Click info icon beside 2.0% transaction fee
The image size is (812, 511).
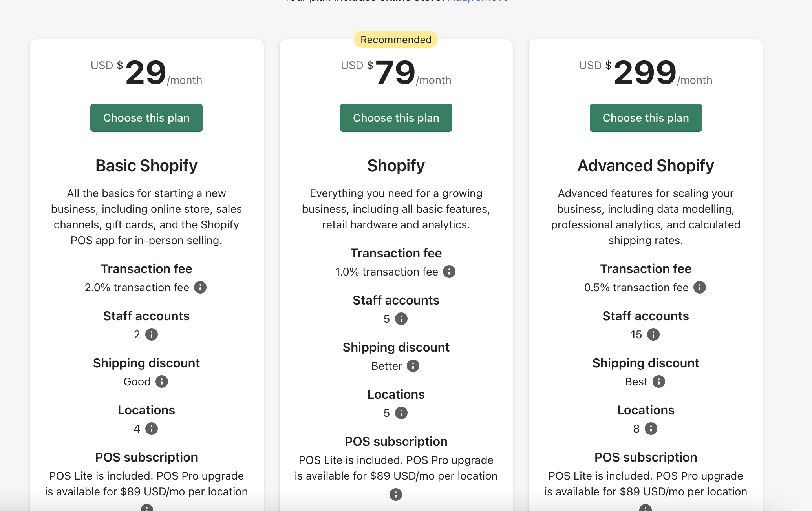tap(200, 287)
